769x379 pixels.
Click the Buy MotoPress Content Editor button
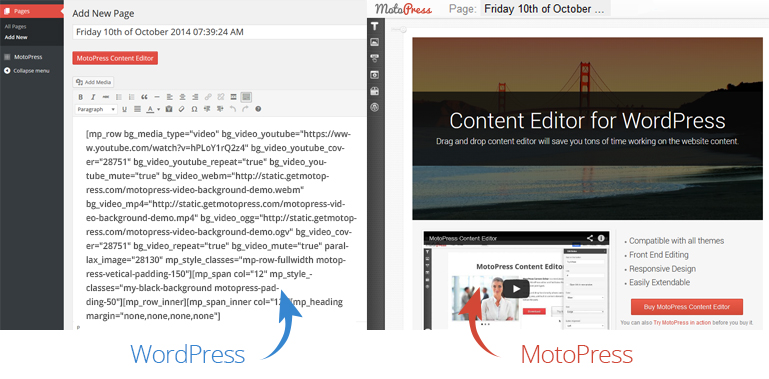[x=687, y=307]
